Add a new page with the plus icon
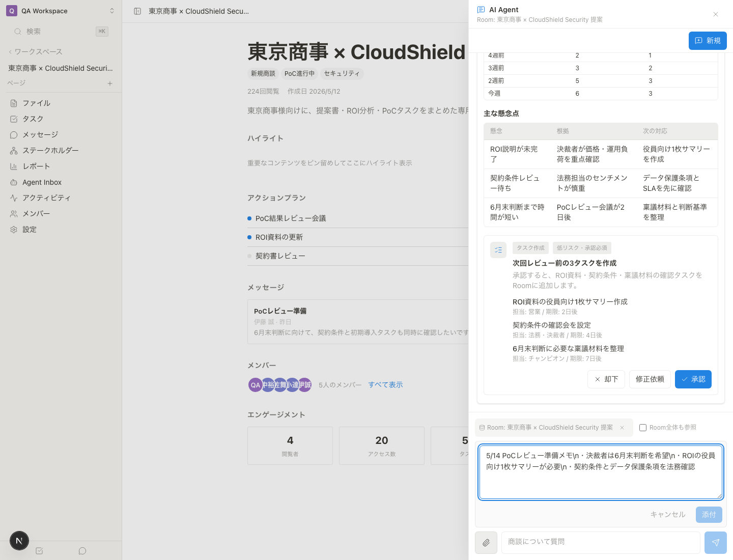Image resolution: width=733 pixels, height=560 pixels. pos(110,83)
